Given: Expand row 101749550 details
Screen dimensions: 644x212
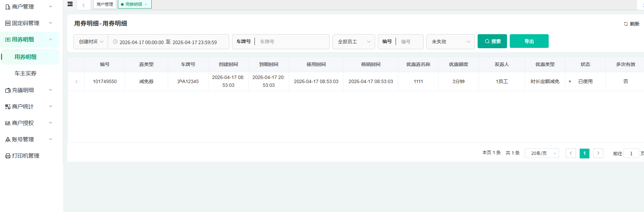Looking at the screenshot, I should point(76,81).
